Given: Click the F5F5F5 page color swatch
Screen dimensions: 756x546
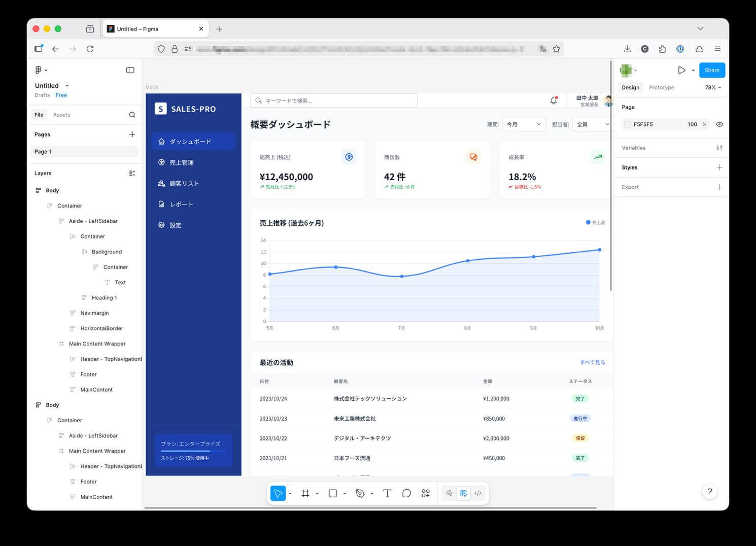Looking at the screenshot, I should point(628,124).
